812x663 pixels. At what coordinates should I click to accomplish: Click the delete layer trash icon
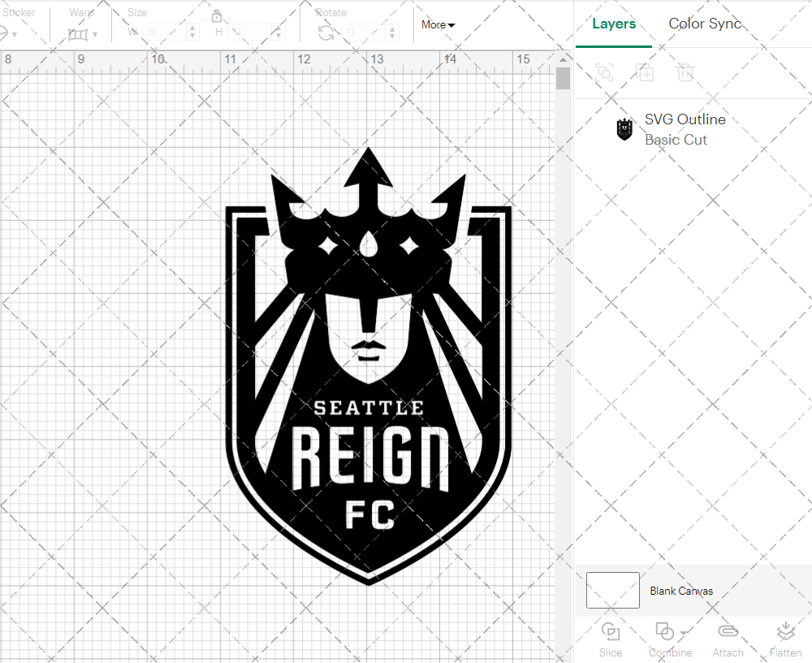pos(686,72)
